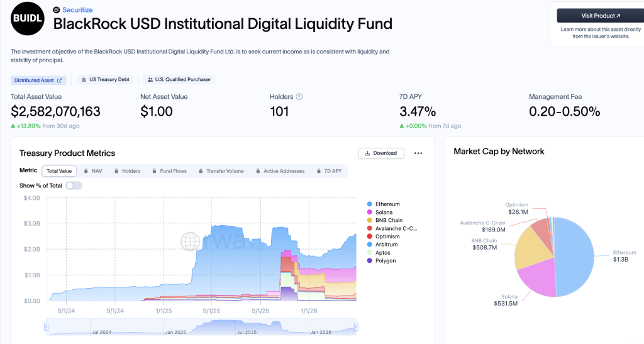Image resolution: width=644 pixels, height=344 pixels.
Task: Open the chart's three-dot options menu
Action: (418, 153)
